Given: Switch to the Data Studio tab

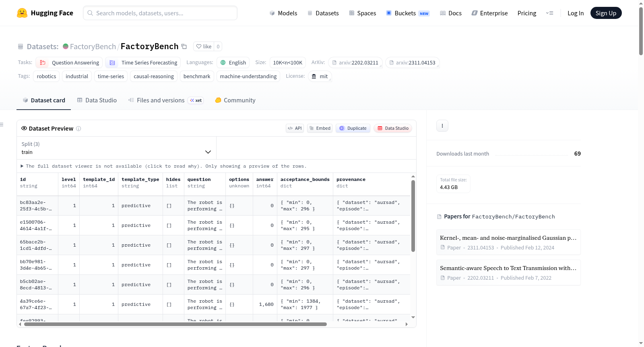Looking at the screenshot, I should [x=97, y=100].
